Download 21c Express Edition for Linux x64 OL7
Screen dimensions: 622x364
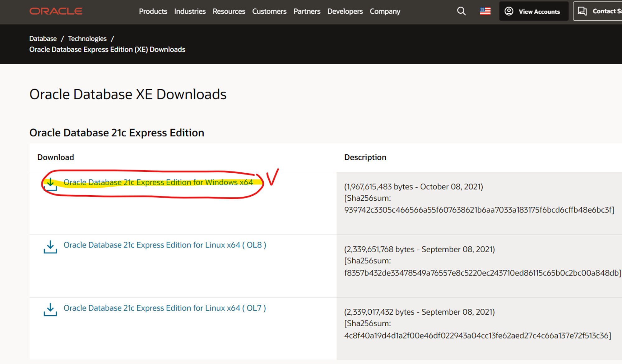(165, 308)
